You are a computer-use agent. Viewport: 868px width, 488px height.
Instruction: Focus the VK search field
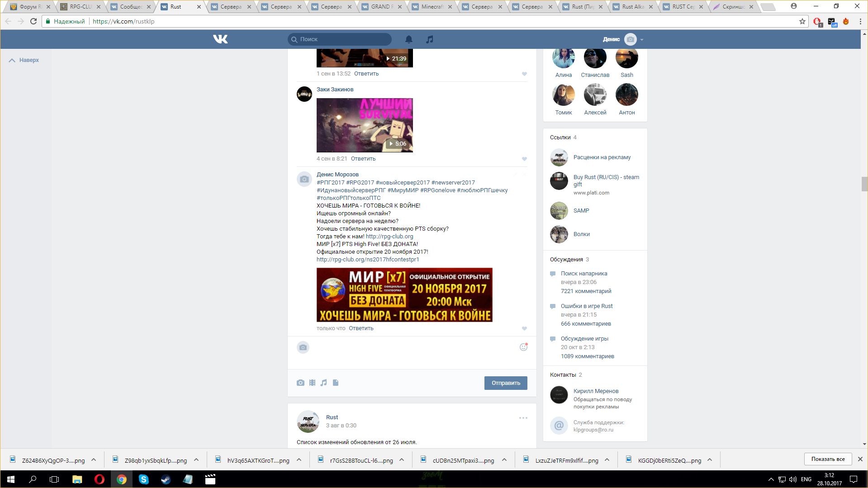[x=340, y=39]
